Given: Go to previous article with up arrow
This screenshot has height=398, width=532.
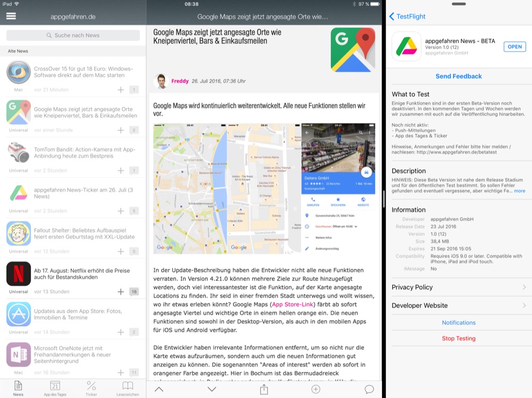Looking at the screenshot, I should (x=159, y=389).
